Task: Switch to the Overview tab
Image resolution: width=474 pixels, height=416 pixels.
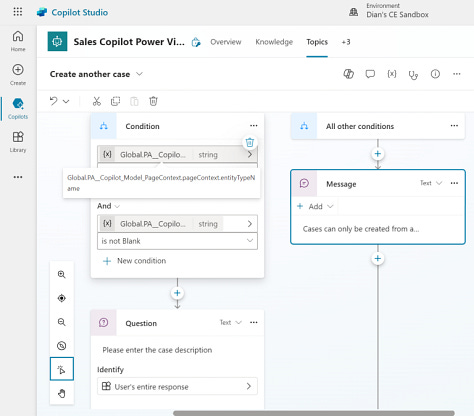Action: tap(226, 42)
